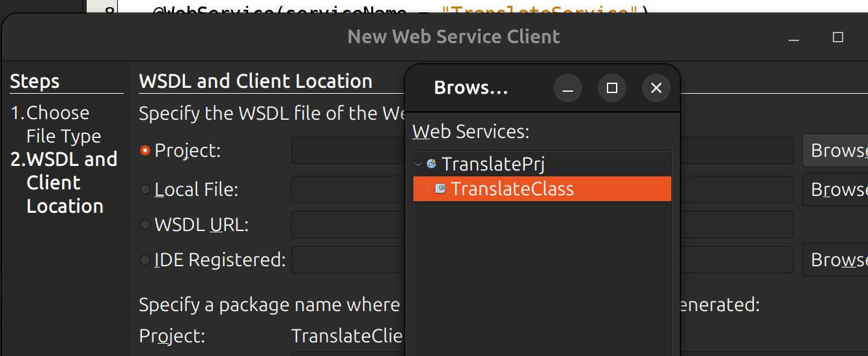Click the TranslateClass web service icon

pyautogui.click(x=440, y=189)
